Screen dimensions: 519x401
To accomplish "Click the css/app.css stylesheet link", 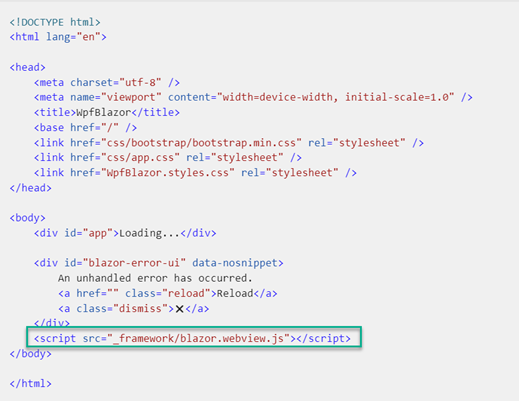I will [168, 157].
